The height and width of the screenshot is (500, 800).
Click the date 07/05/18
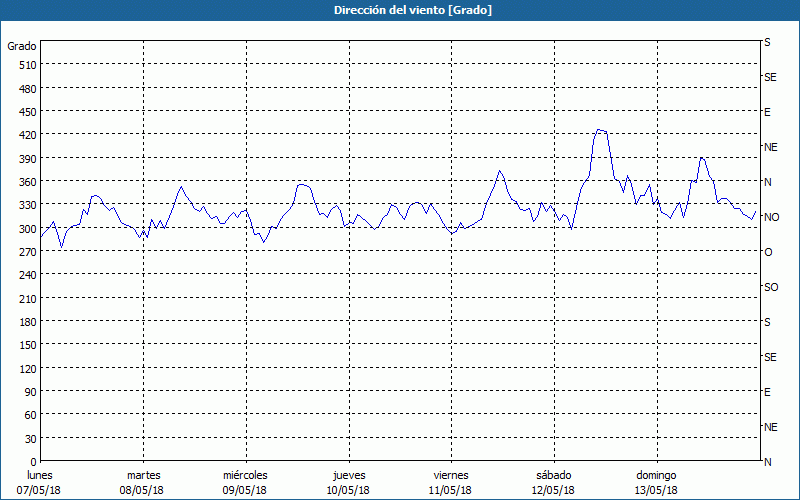39,490
